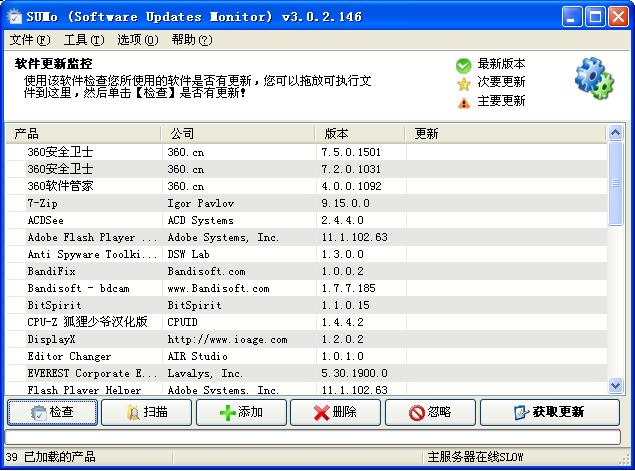Sort by the 版本 column header
This screenshot has width=635, height=471.
360,134
